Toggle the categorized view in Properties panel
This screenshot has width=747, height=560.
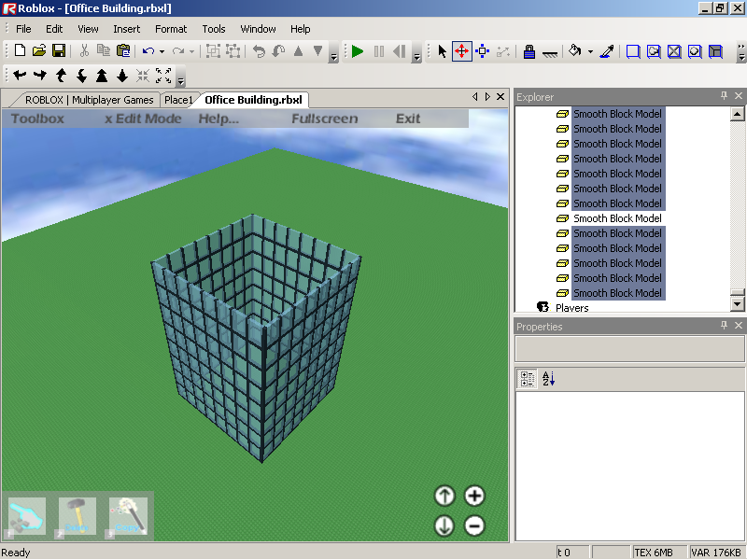pos(527,378)
